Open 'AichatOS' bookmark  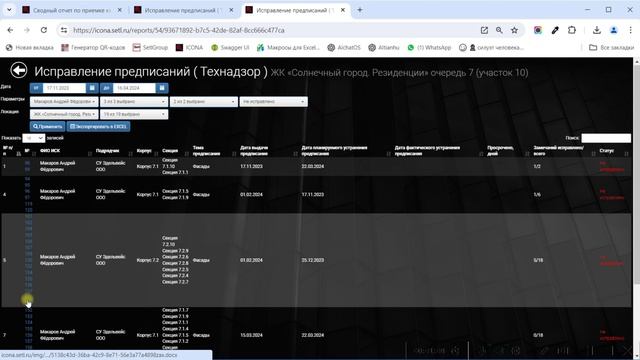click(x=344, y=48)
